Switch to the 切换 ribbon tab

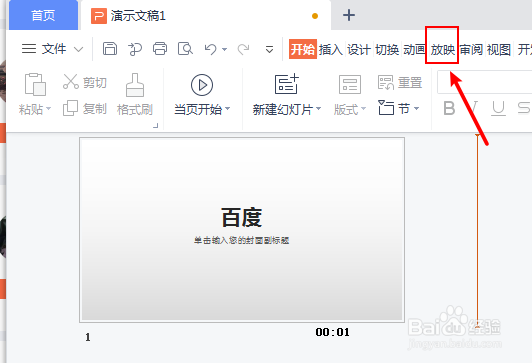(x=387, y=50)
